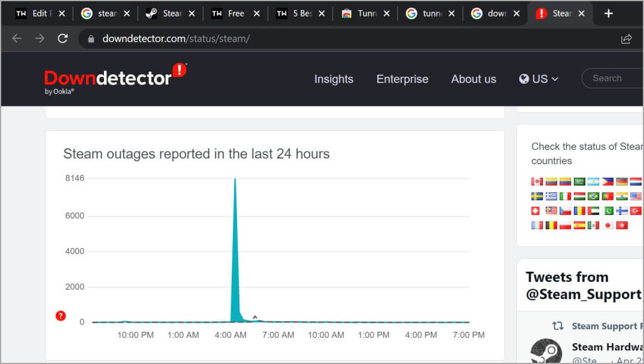Open the About us menu item

coord(473,79)
